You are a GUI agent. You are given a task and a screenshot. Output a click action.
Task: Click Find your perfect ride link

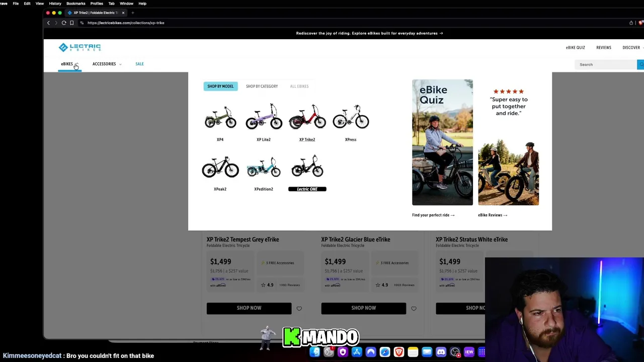(x=433, y=215)
